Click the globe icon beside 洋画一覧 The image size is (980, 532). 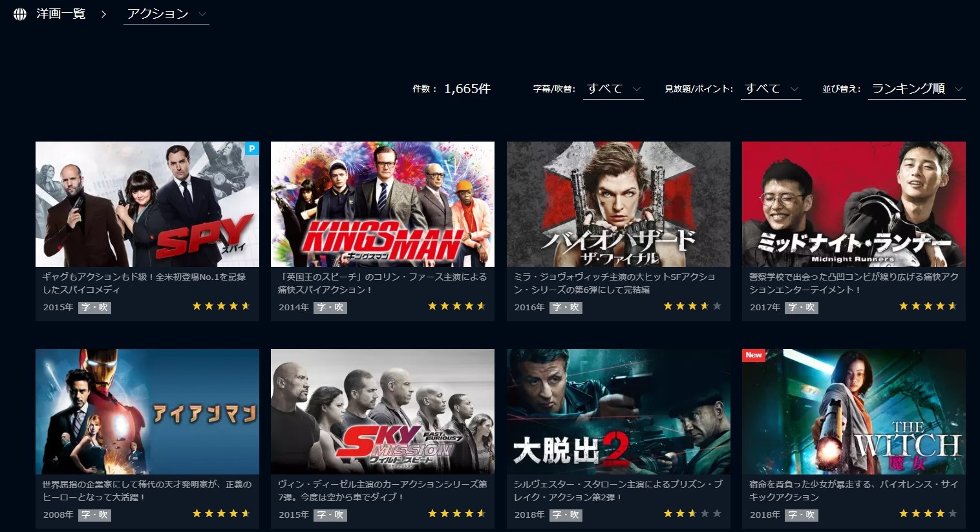(x=20, y=14)
